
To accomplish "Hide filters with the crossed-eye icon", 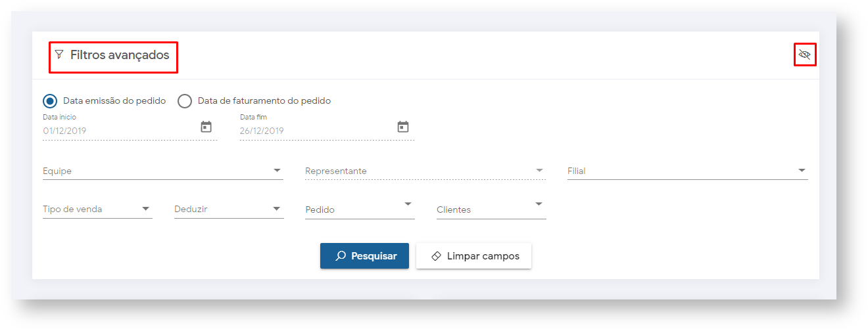I will (x=804, y=55).
